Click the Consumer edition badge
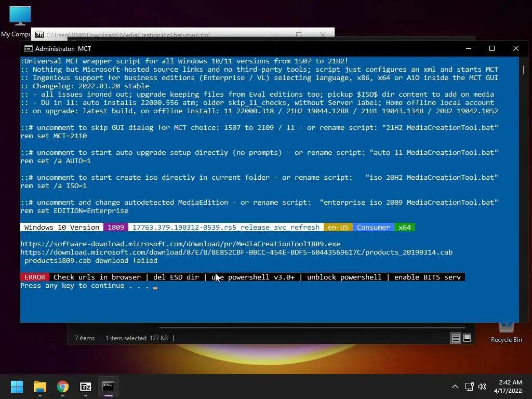This screenshot has height=399, width=532. tap(373, 228)
